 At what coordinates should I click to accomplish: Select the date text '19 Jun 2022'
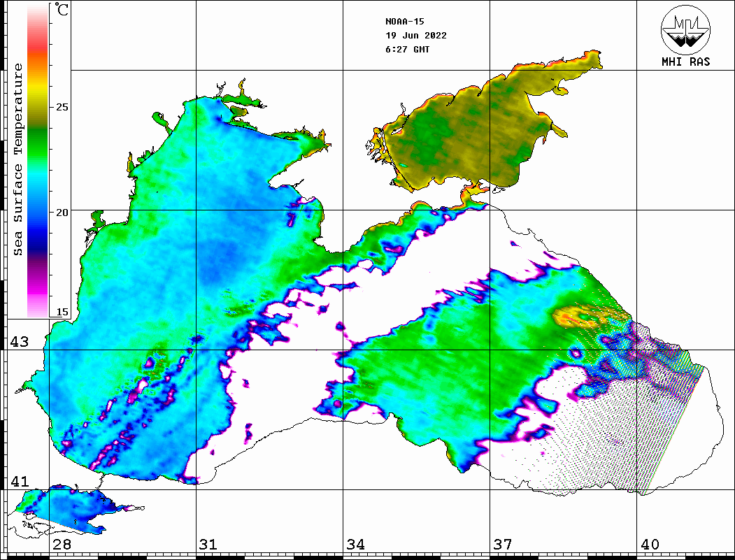416,36
